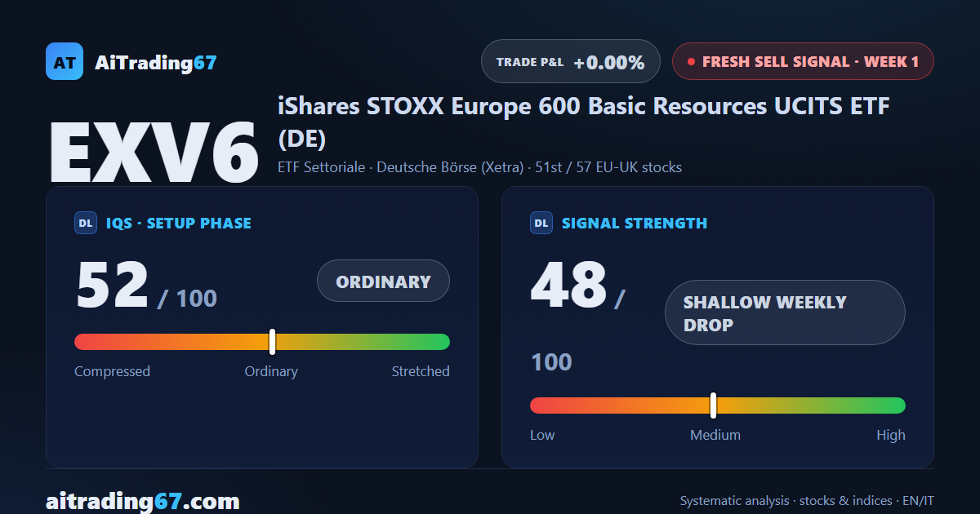Image resolution: width=980 pixels, height=514 pixels.
Task: Click the red dot in sell signal badge
Action: (x=691, y=61)
